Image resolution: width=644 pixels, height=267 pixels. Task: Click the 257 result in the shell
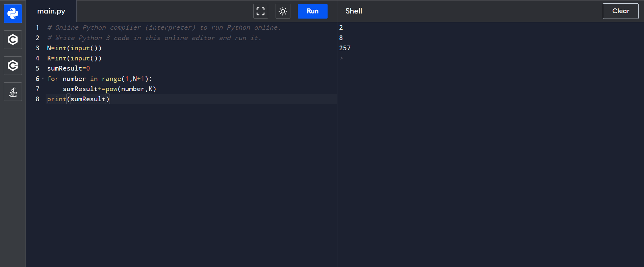pyautogui.click(x=345, y=48)
